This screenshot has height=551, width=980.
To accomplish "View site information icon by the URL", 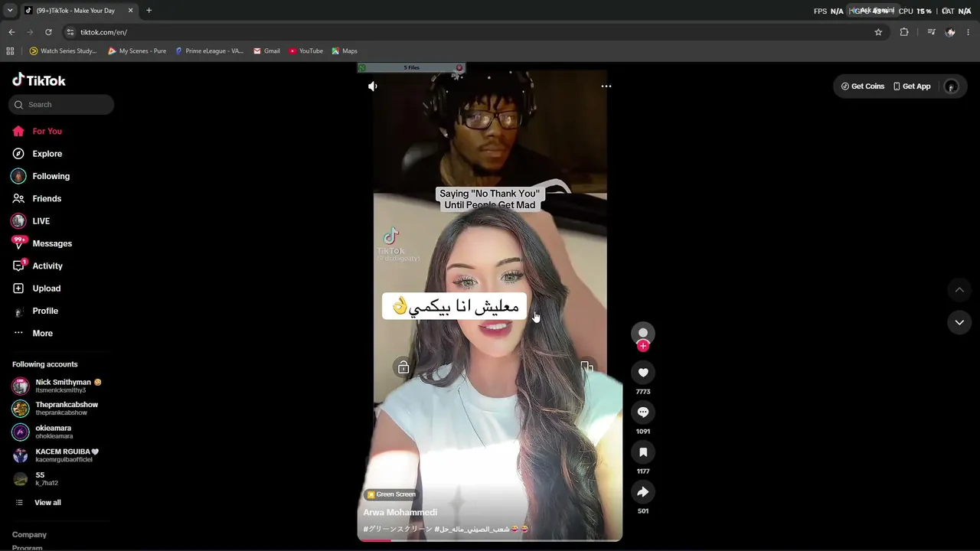I will (70, 32).
